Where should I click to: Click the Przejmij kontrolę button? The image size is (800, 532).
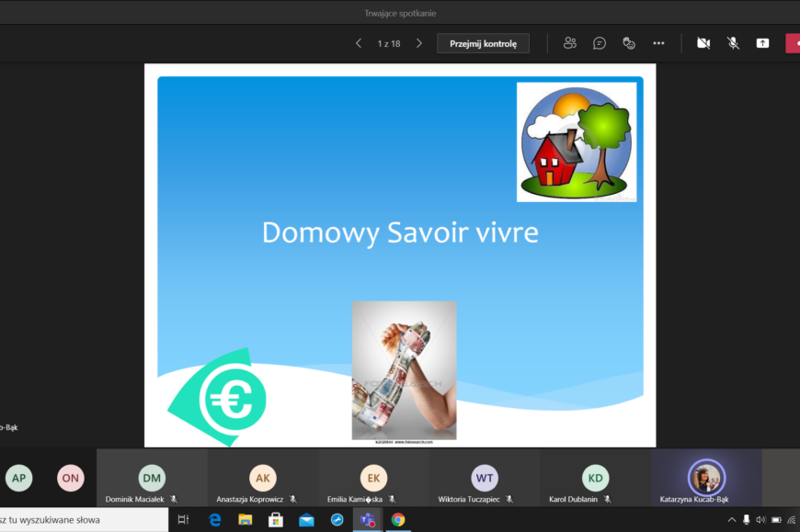click(x=483, y=44)
